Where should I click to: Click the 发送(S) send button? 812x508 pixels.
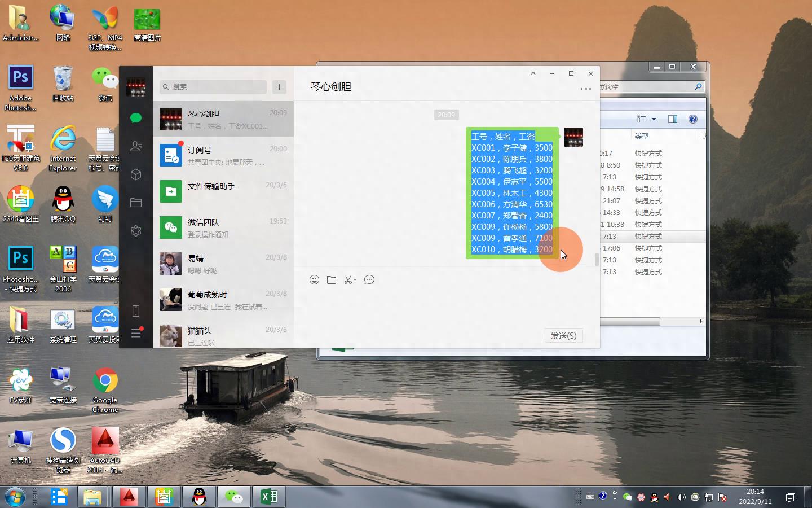tap(563, 336)
